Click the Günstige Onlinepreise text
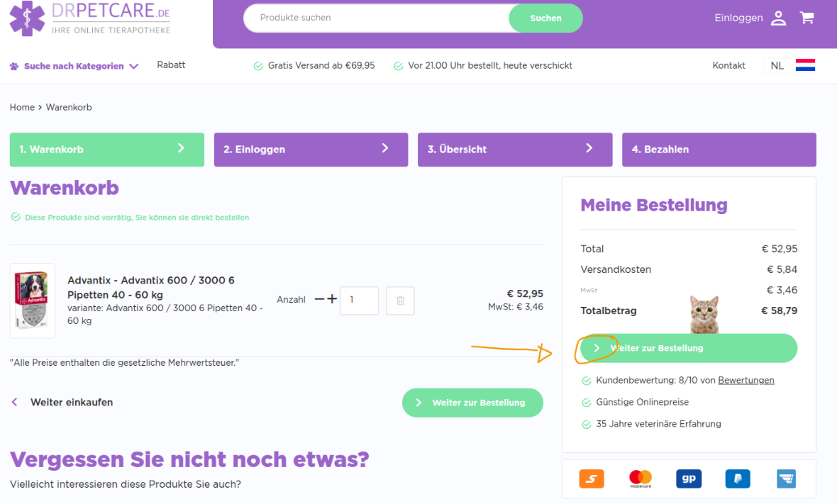 [x=642, y=402]
